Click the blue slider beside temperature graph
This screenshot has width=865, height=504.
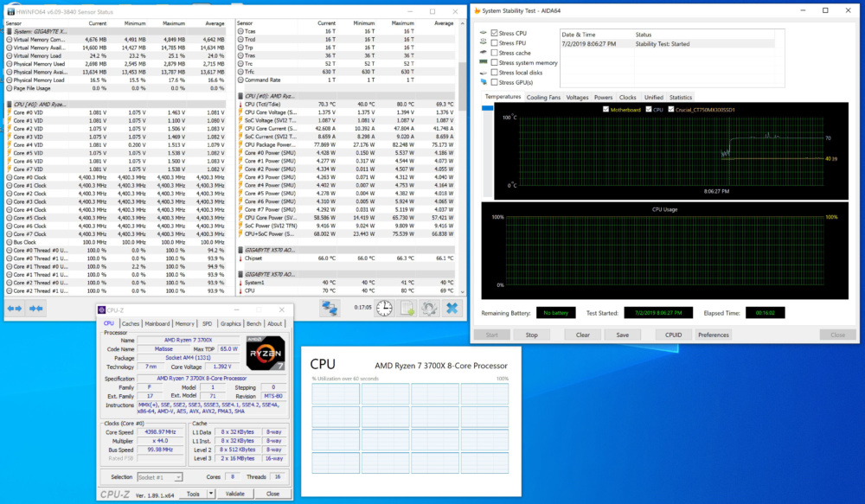488,108
